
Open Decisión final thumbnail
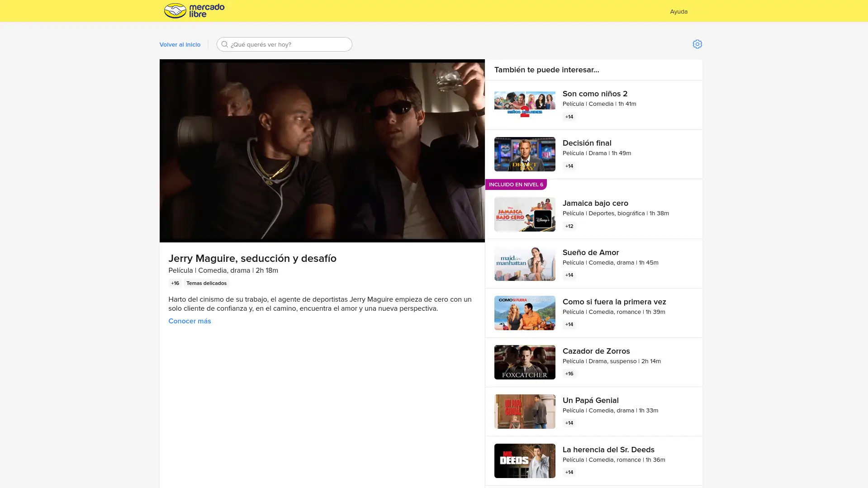pyautogui.click(x=525, y=154)
